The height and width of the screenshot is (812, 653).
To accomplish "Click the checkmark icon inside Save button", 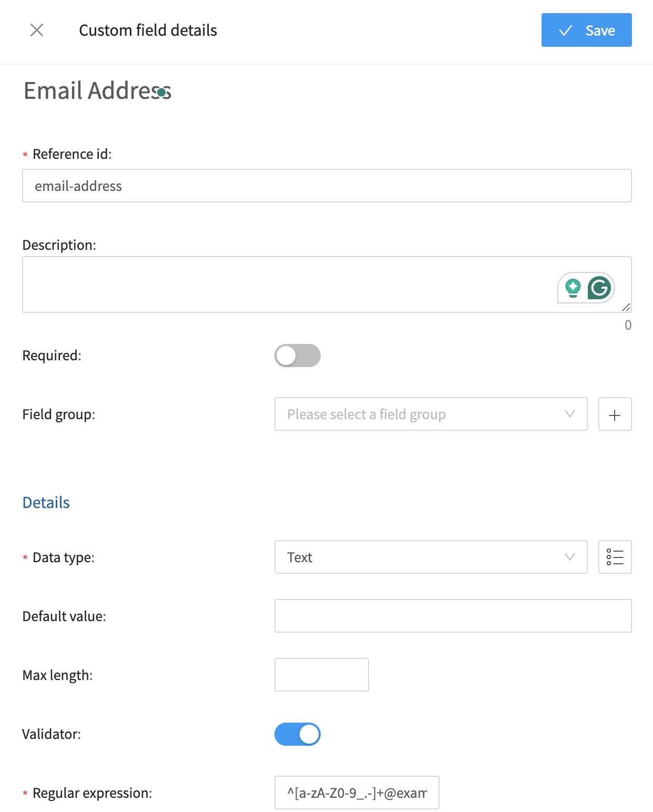I will pyautogui.click(x=565, y=30).
